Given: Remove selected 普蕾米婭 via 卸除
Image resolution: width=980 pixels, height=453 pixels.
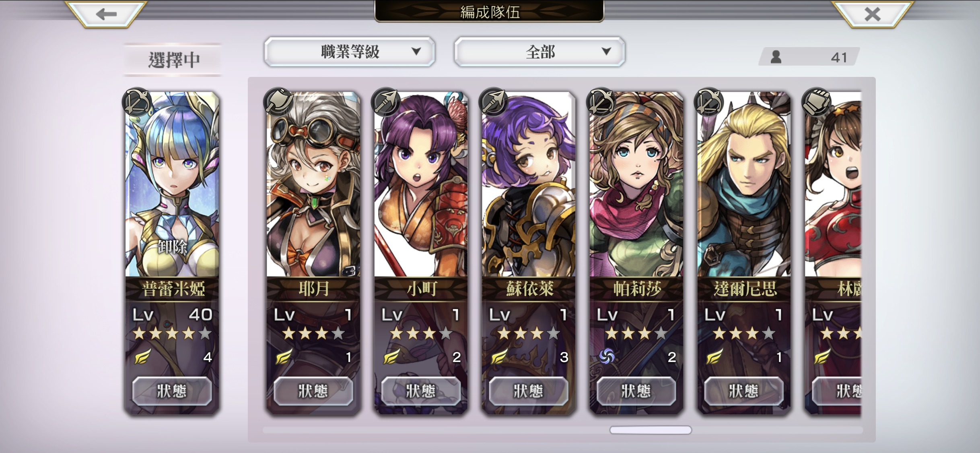Looking at the screenshot, I should point(173,246).
